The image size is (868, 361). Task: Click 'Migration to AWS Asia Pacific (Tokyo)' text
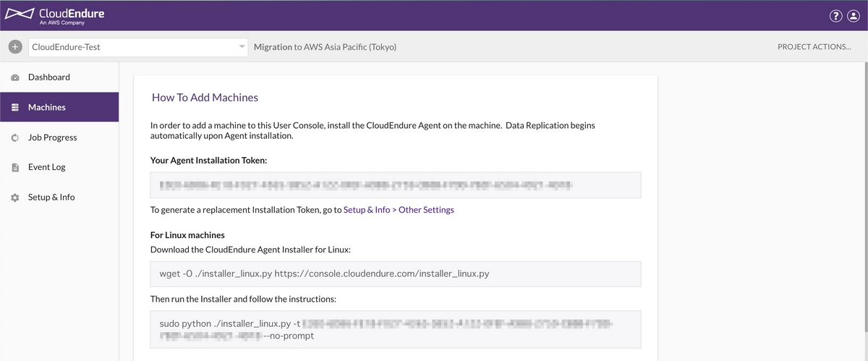[x=325, y=47]
